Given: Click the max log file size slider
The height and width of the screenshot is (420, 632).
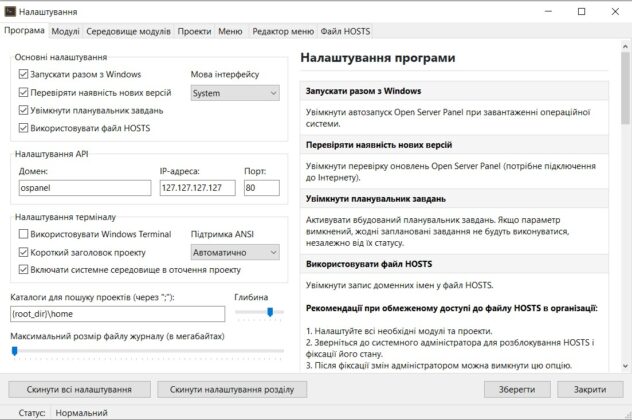Looking at the screenshot, I should (140, 351).
